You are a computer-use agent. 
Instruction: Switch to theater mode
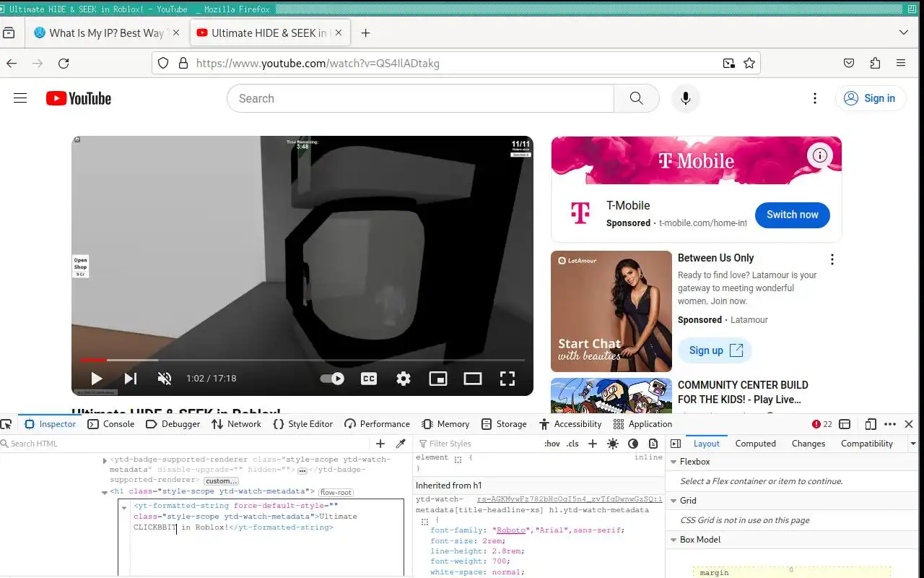[x=473, y=379]
